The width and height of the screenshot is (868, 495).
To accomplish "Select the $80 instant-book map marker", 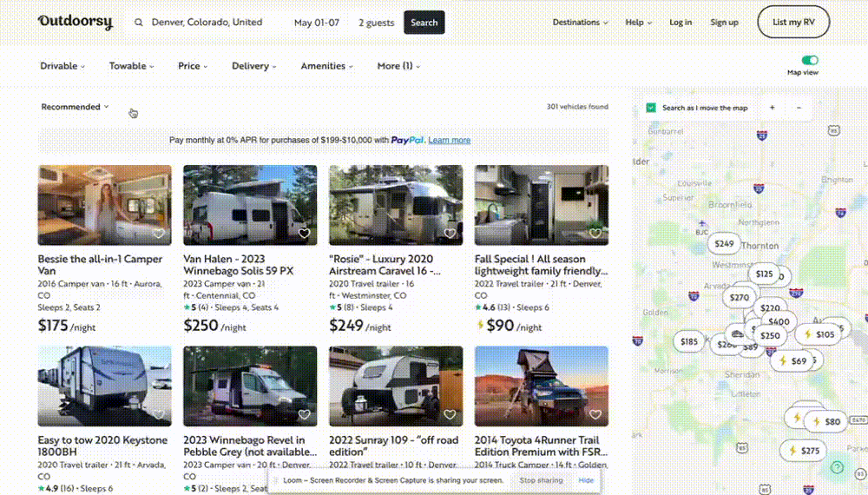I will [825, 421].
